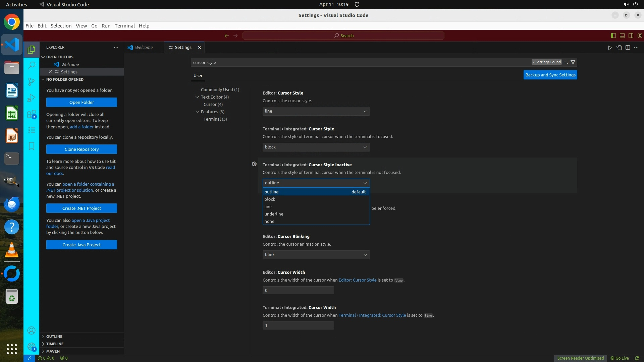
Task: Toggle secondary side bar layout icon
Action: pos(631,36)
